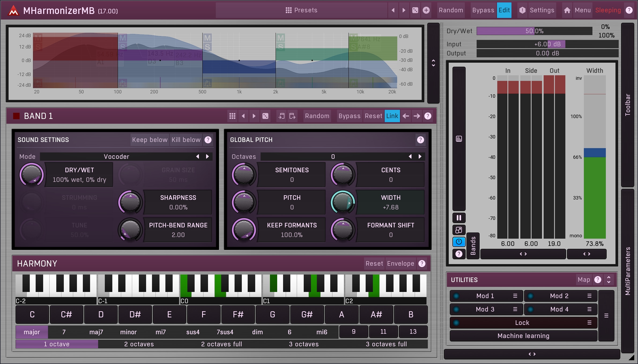
Task: Select the minor chord type
Action: tap(128, 332)
